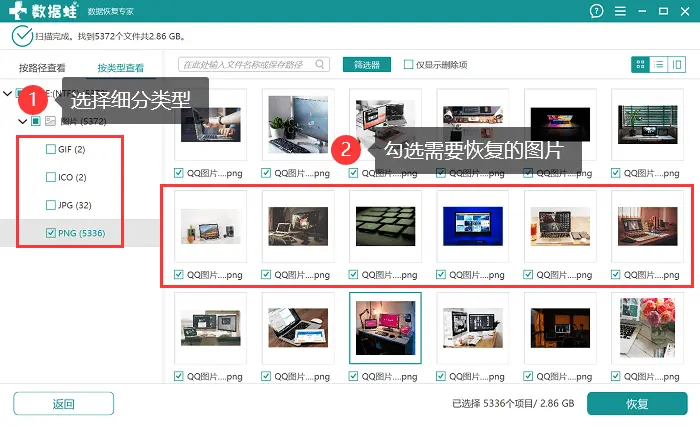
Task: Click the GIF (2) type label
Action: pos(71,150)
